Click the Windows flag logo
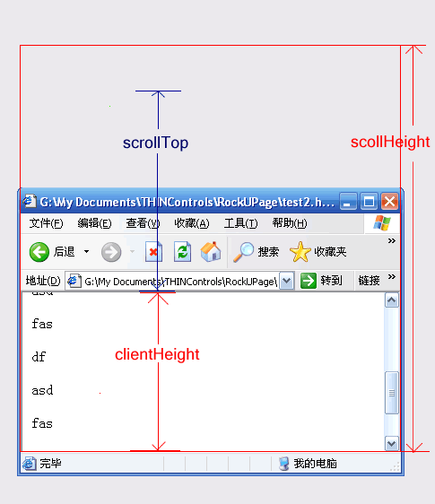 [382, 222]
